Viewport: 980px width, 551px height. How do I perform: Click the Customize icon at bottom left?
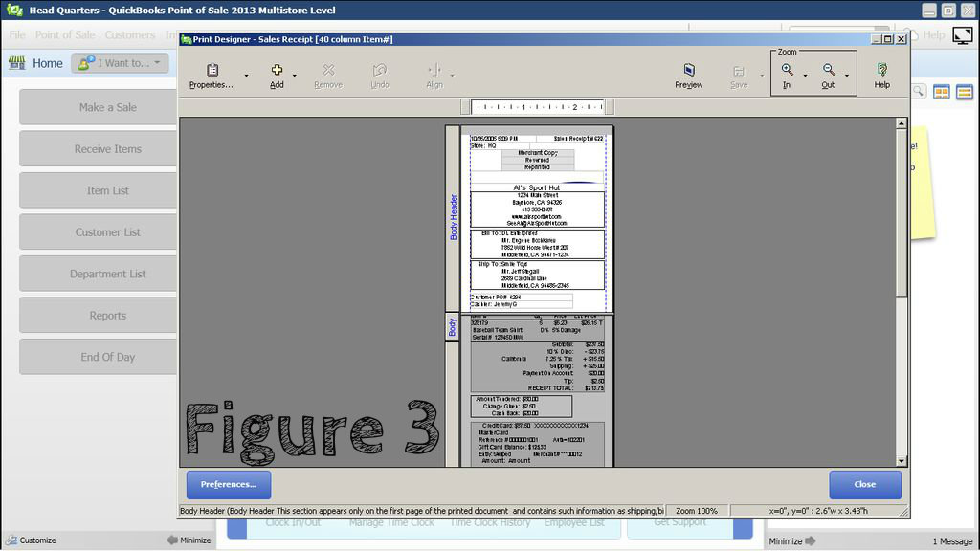coord(11,540)
